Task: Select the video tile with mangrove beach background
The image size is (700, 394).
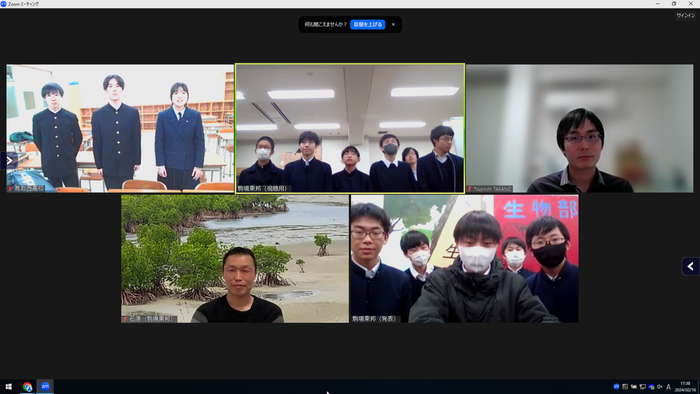Action: pos(235,259)
